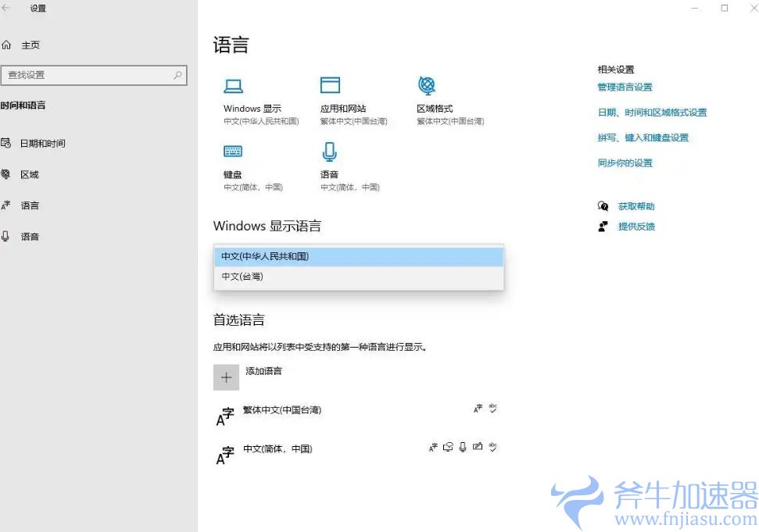
Task: Click the 主页 home icon
Action: 7,45
